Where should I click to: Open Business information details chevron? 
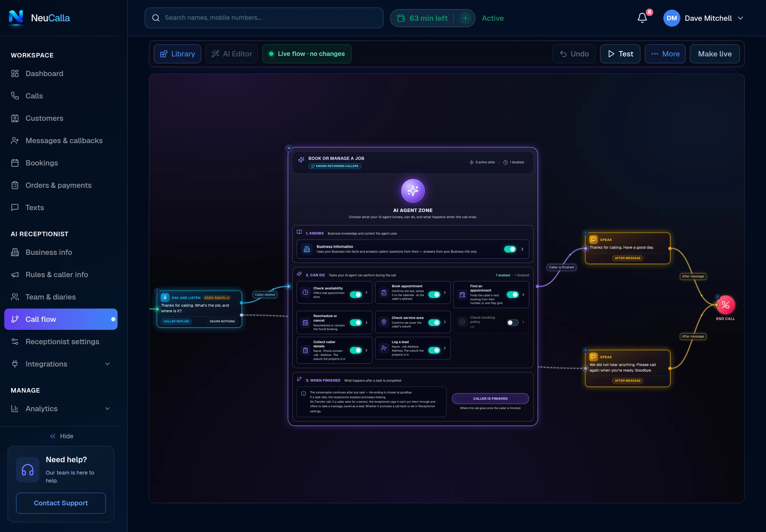[x=522, y=249]
